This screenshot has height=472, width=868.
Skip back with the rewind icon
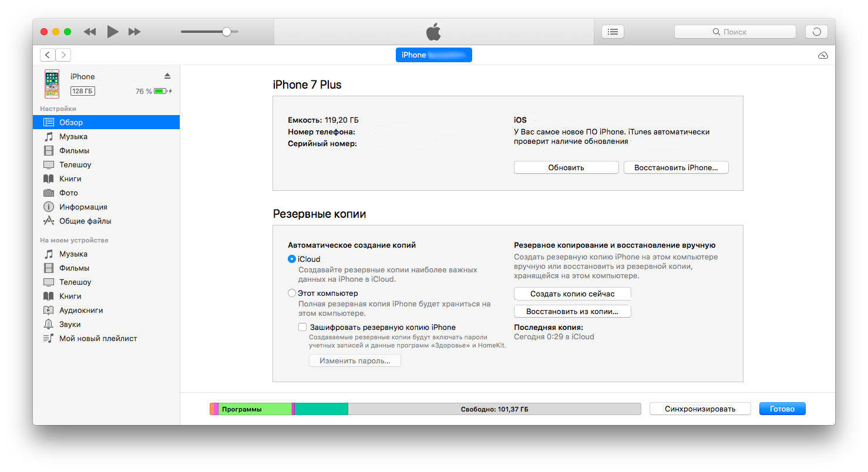(90, 32)
